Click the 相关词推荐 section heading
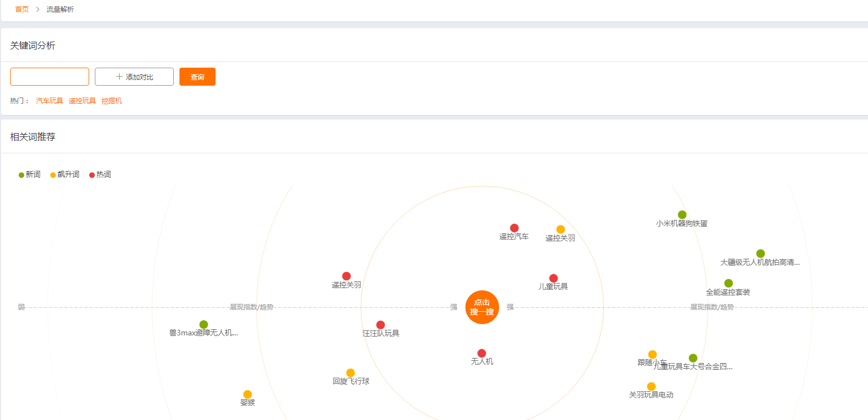Screen dimensions: 868x420 33,137
